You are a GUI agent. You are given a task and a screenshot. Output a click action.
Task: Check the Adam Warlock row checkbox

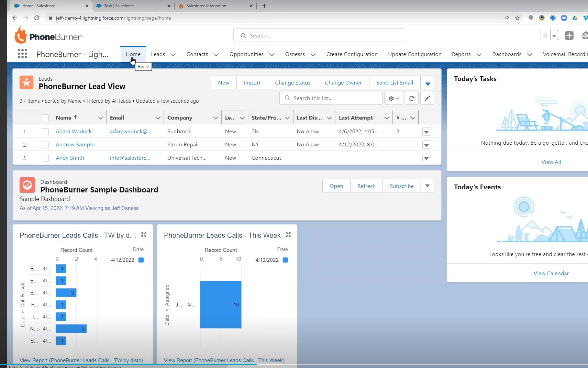(x=45, y=132)
